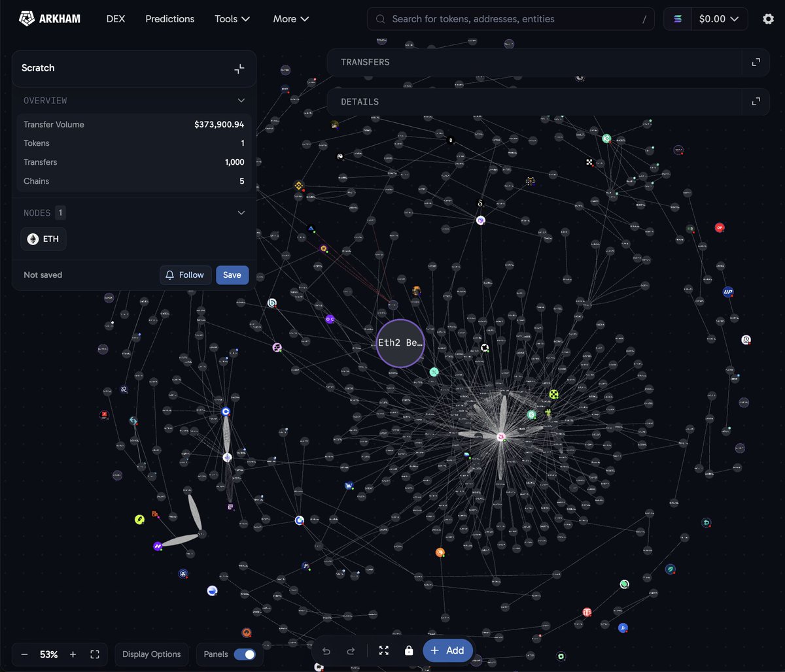Toggle the lock icon in bottom toolbar
The height and width of the screenshot is (672, 785).
409,650
